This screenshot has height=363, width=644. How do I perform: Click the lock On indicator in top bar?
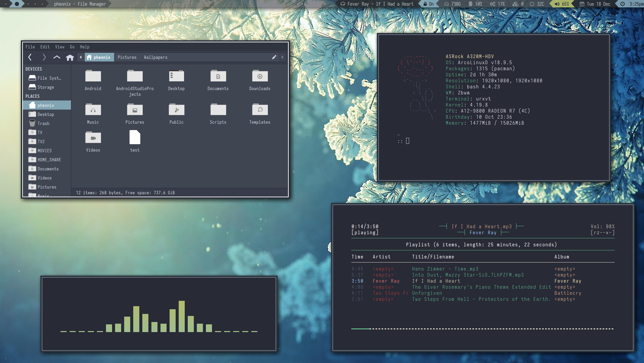(429, 4)
